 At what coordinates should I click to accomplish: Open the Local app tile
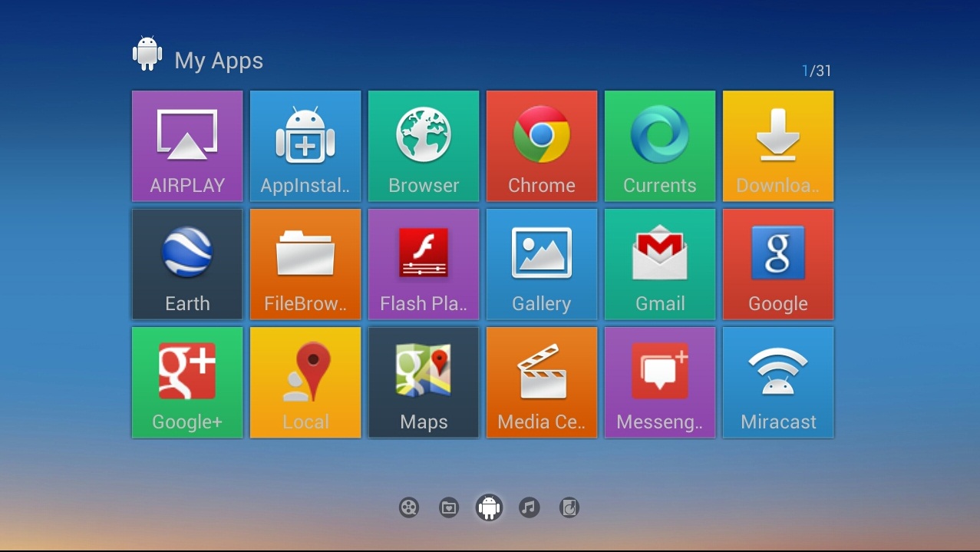(305, 382)
